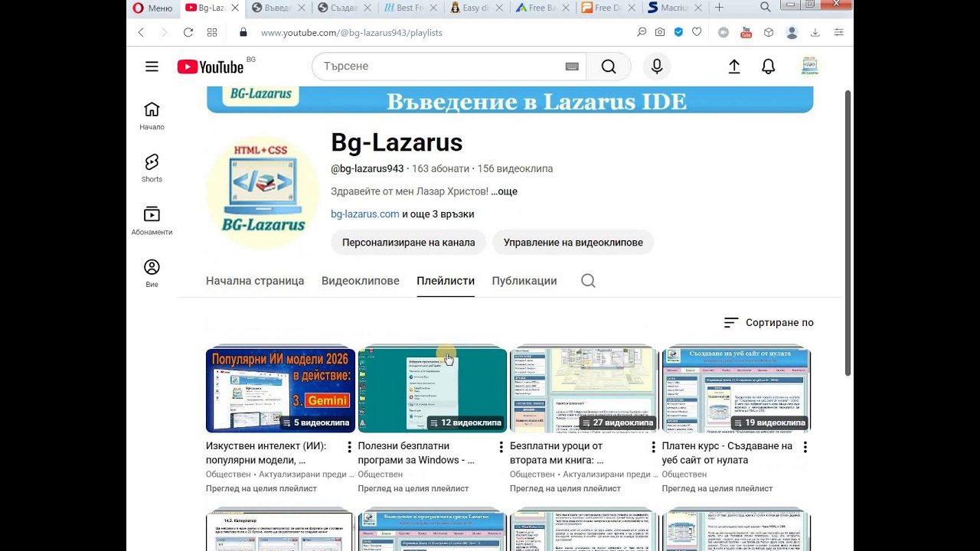Open a new browser tab
This screenshot has height=551, width=980.
719,8
